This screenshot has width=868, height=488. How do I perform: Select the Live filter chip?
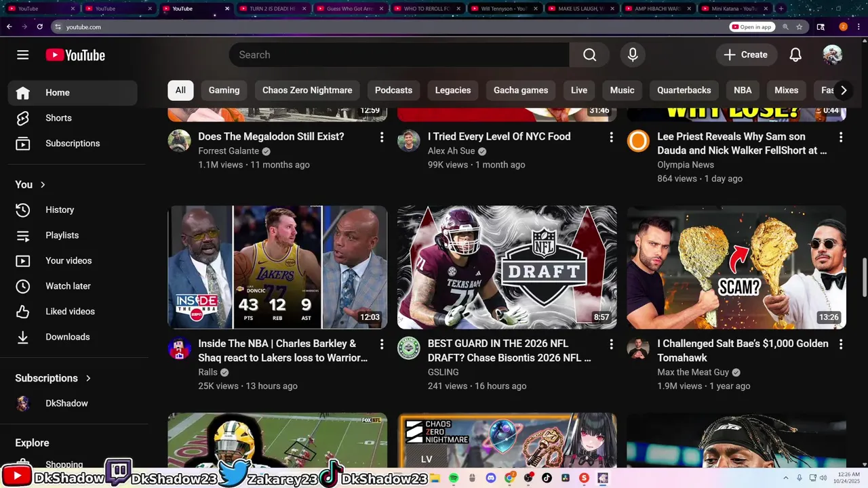[x=579, y=90]
